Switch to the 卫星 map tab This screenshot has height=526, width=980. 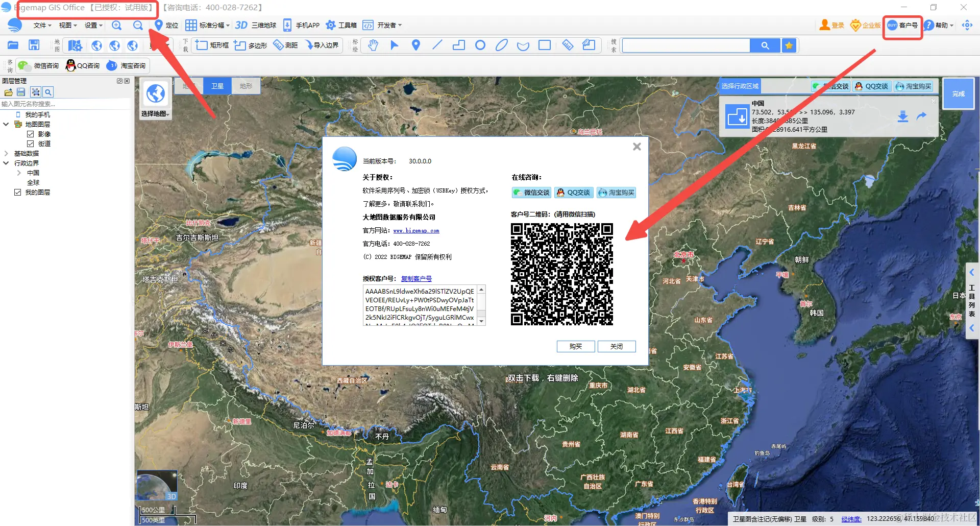(x=217, y=86)
